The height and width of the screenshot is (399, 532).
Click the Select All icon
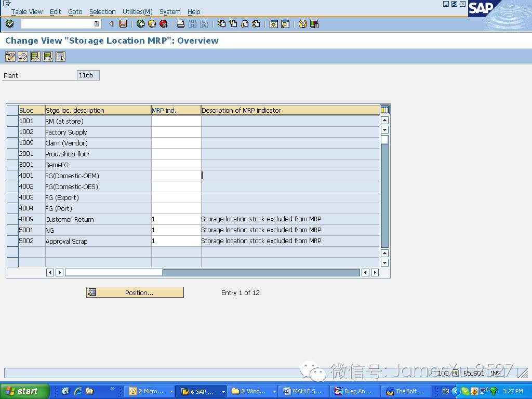pyautogui.click(x=35, y=56)
